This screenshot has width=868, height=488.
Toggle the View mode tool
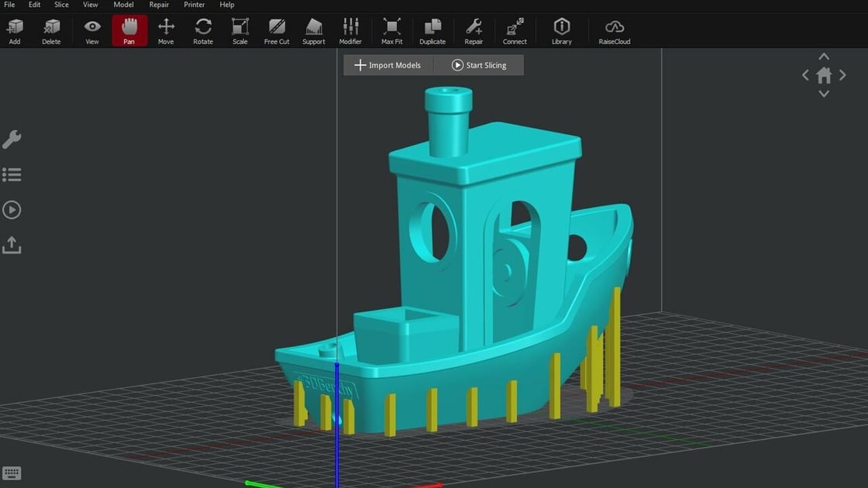[91, 30]
